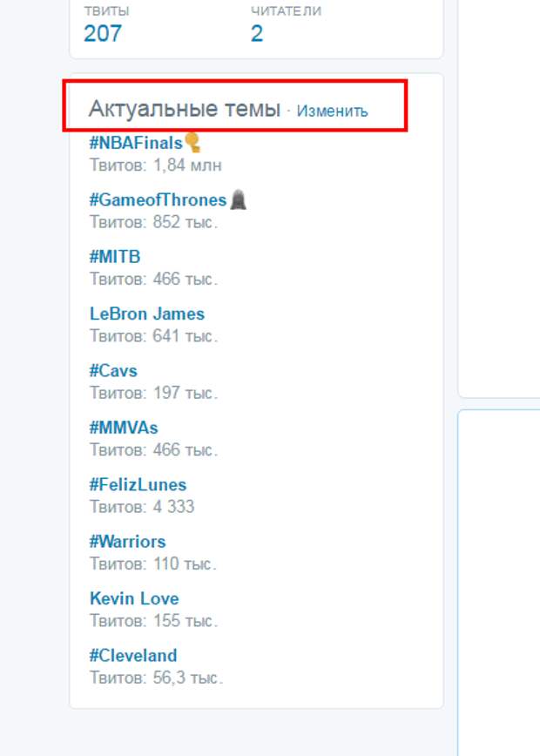Click the ЧИТАТЕЛИ stat label
The width and height of the screenshot is (540, 756).
(x=286, y=11)
